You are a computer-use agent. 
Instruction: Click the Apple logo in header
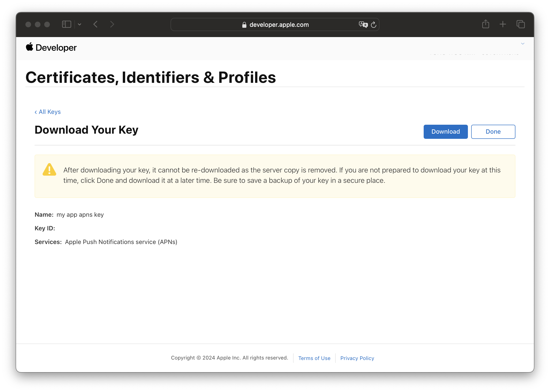pyautogui.click(x=29, y=47)
